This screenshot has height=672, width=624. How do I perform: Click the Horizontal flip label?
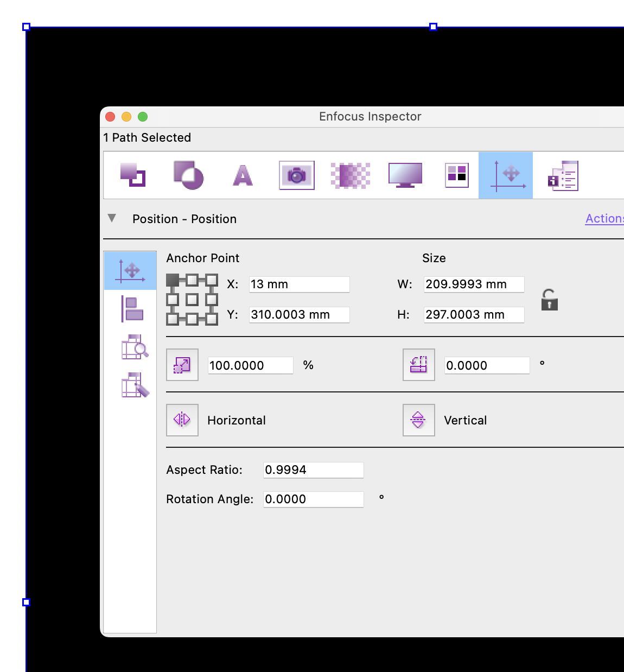click(x=237, y=421)
